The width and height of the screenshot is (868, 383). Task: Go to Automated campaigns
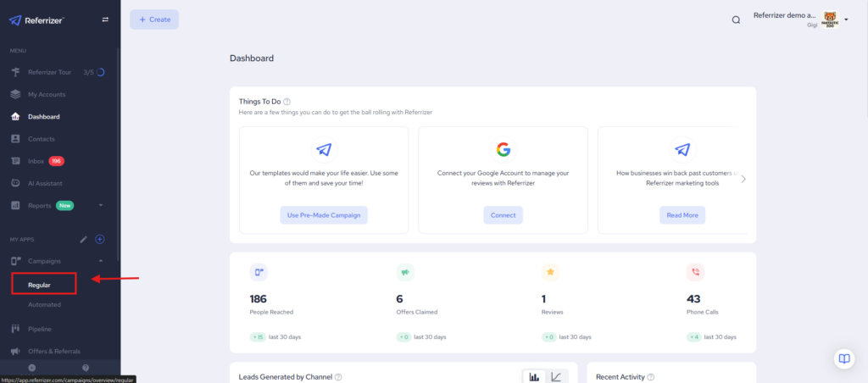pos(44,305)
